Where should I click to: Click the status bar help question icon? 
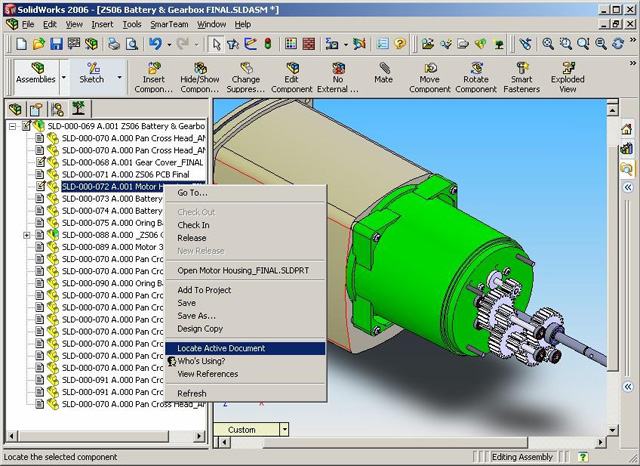[x=583, y=457]
